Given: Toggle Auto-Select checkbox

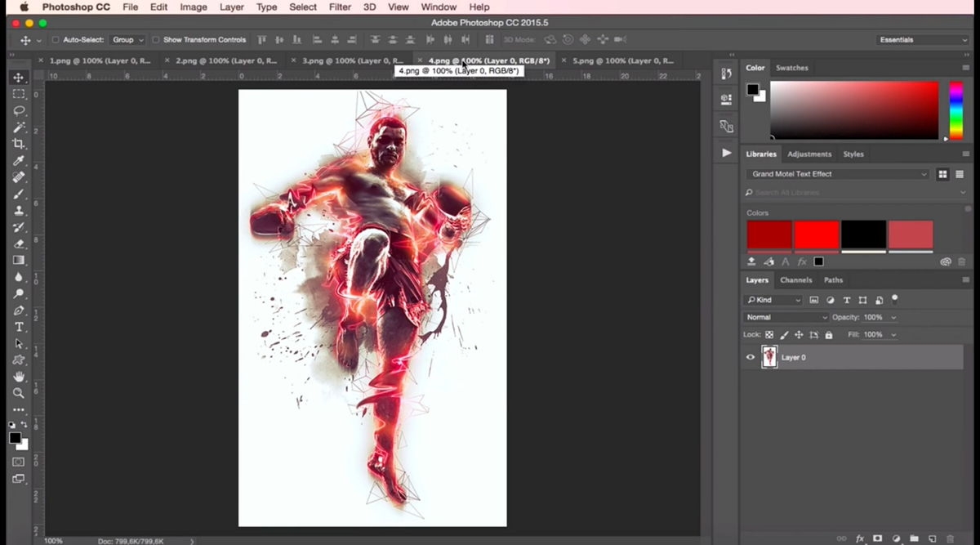Looking at the screenshot, I should [56, 40].
